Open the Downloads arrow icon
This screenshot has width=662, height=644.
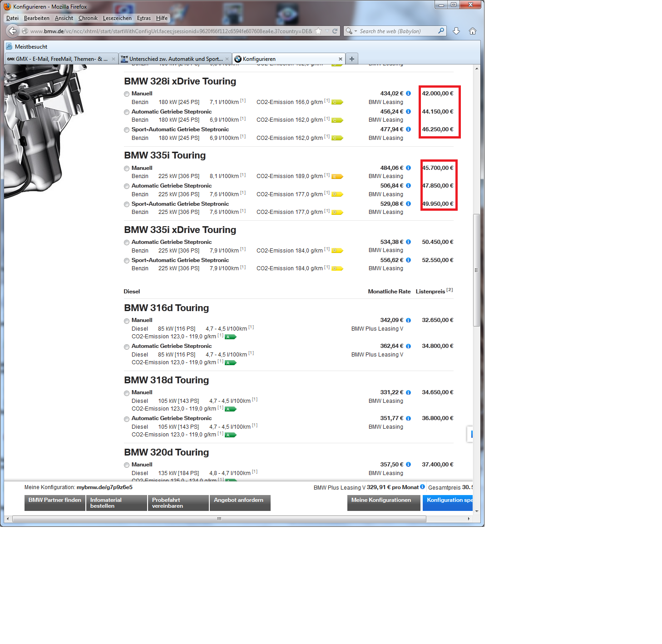[x=456, y=31]
